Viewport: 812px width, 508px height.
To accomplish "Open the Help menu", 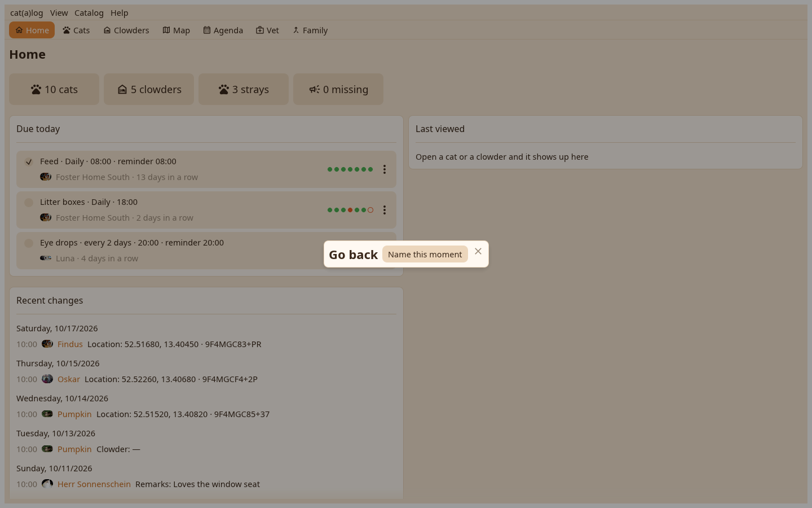I will pyautogui.click(x=120, y=13).
